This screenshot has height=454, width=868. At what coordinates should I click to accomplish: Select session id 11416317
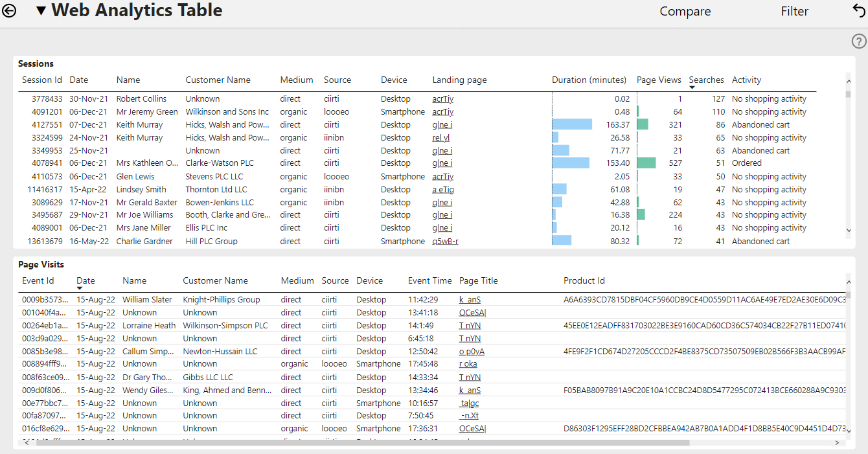[x=45, y=189]
